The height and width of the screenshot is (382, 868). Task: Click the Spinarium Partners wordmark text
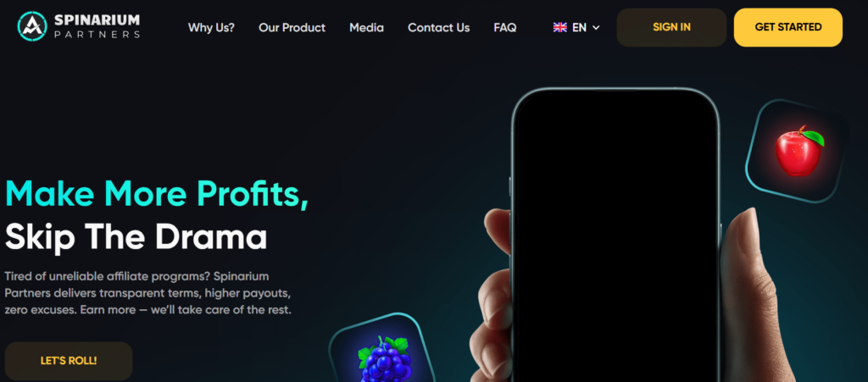97,27
